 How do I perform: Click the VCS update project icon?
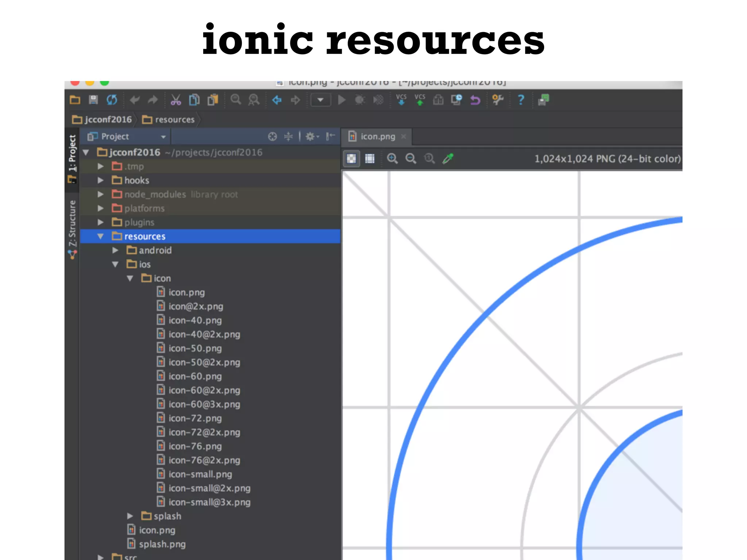click(401, 100)
